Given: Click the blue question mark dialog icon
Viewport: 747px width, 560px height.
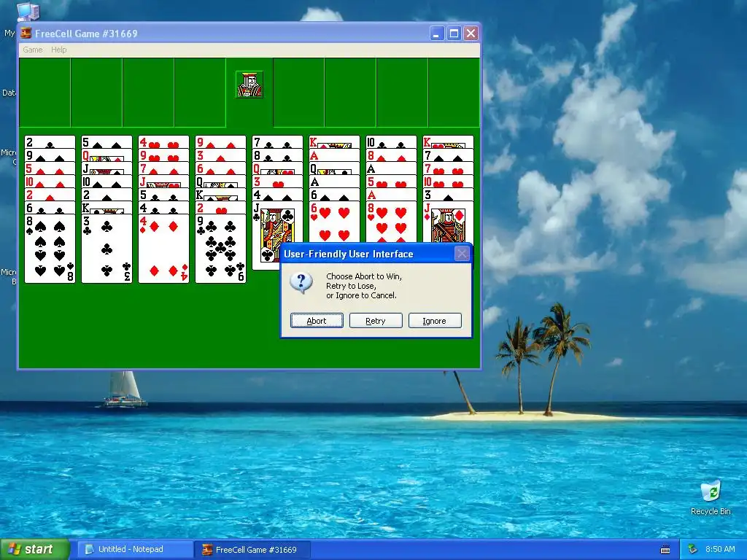Looking at the screenshot, I should [301, 283].
